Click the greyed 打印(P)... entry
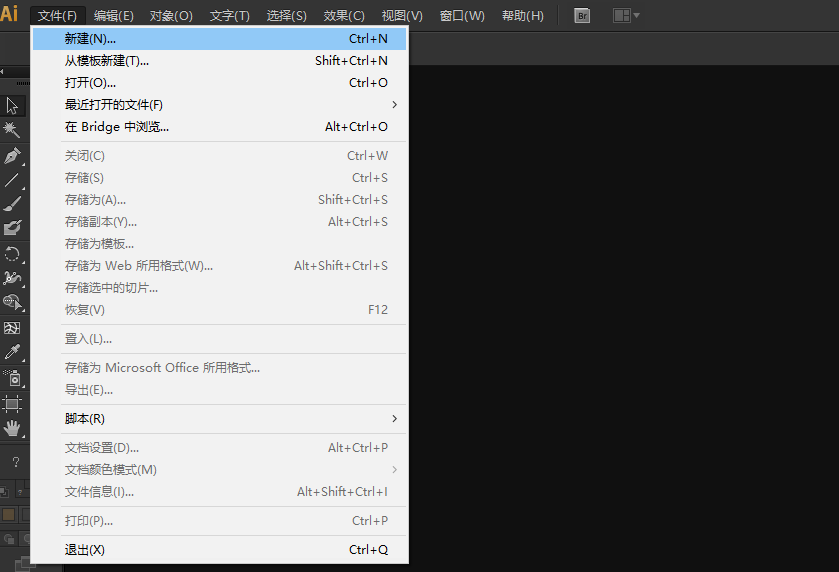839x572 pixels. 219,520
